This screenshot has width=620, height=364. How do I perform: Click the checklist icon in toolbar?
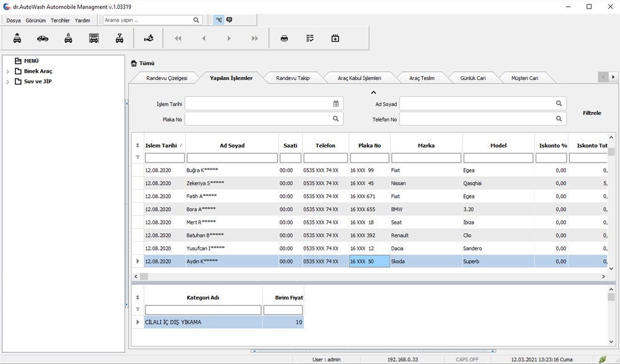(309, 38)
